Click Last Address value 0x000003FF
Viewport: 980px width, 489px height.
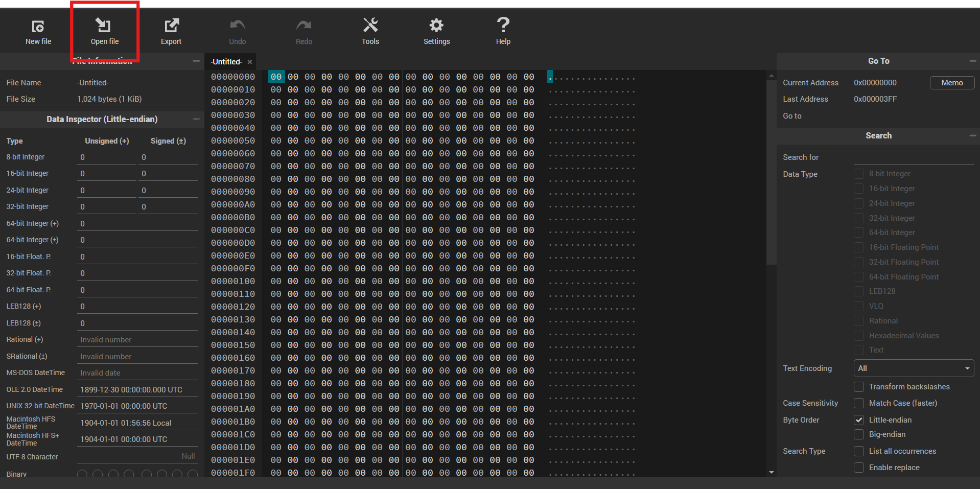875,99
